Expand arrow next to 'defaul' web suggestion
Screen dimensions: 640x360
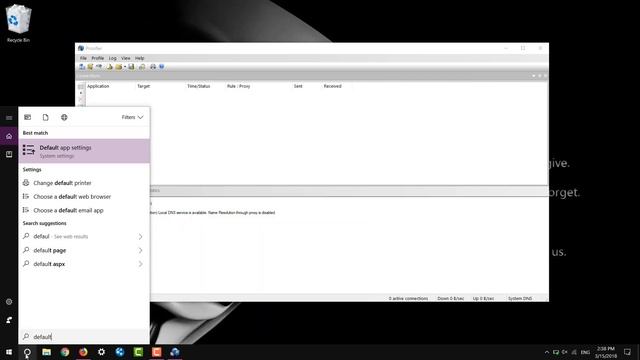140,237
